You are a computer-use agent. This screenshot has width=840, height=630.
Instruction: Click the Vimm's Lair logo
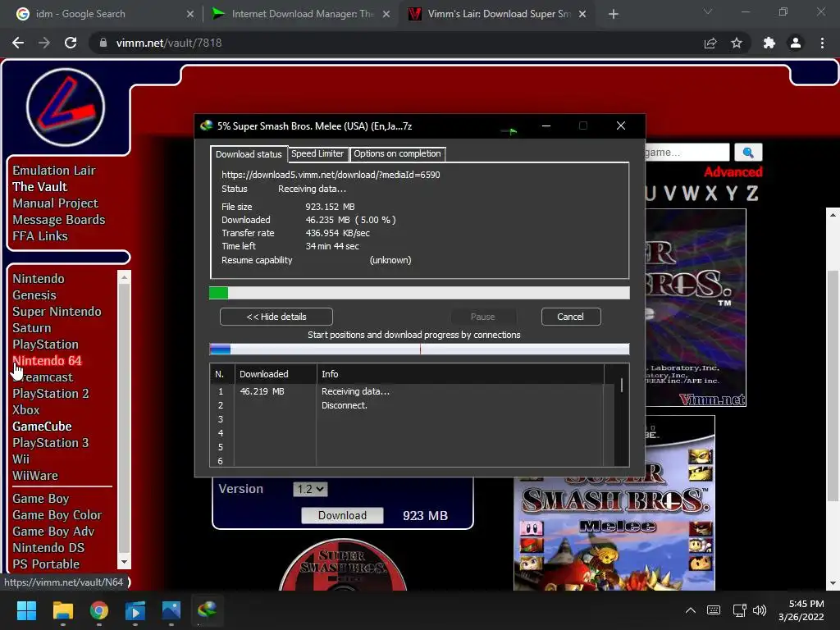coord(66,107)
